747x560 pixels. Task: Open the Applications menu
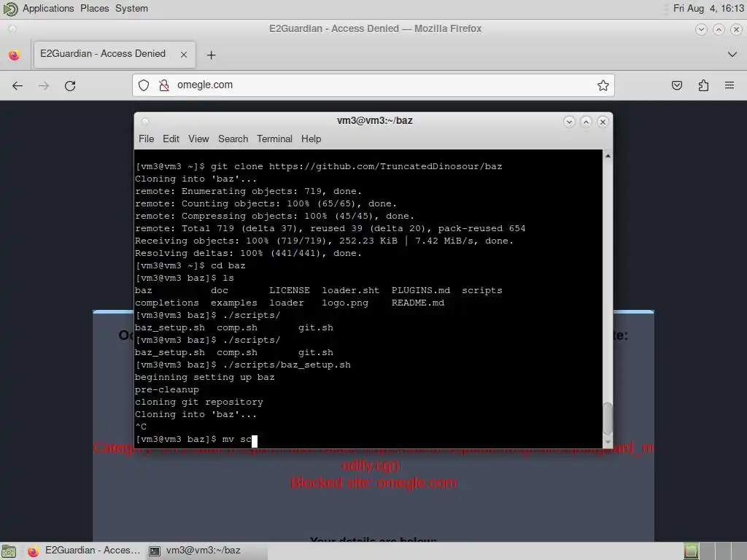(x=48, y=9)
